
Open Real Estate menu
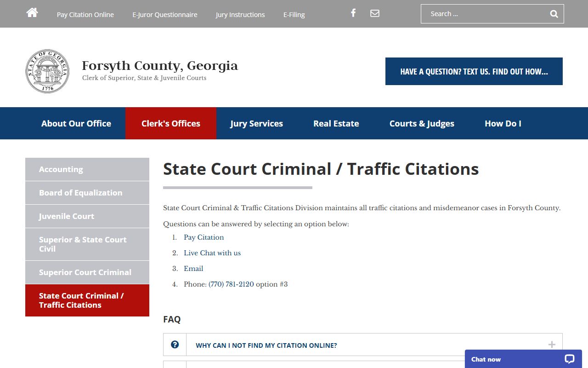pyautogui.click(x=336, y=123)
